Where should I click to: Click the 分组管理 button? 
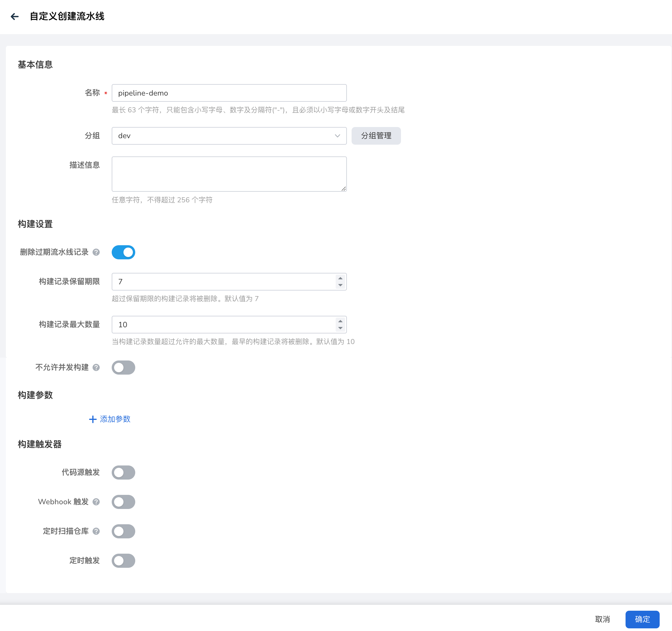(376, 136)
